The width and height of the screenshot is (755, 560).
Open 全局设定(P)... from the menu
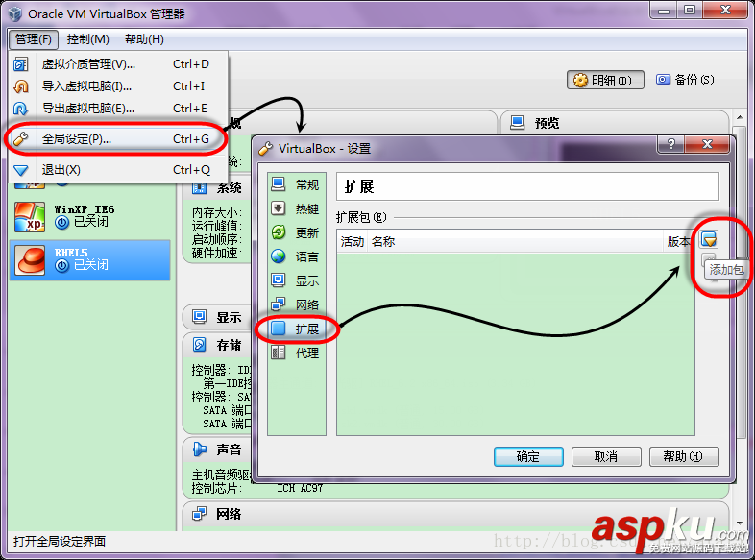(118, 139)
